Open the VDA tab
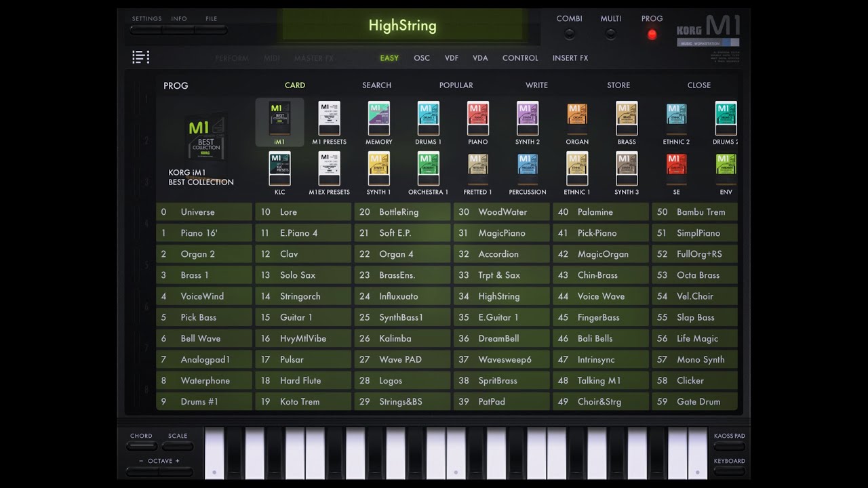Screen dimensions: 868x488 tap(480, 58)
